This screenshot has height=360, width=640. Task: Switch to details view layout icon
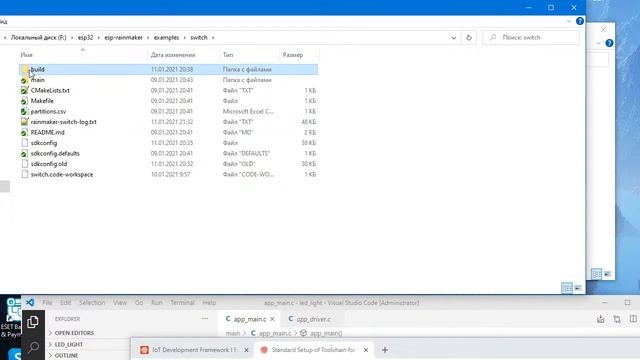click(x=567, y=288)
